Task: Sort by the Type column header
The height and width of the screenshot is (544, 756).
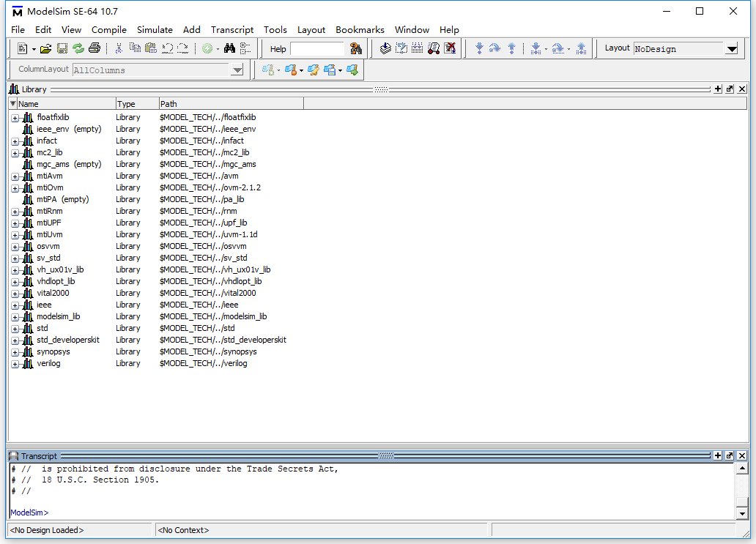Action: 138,103
